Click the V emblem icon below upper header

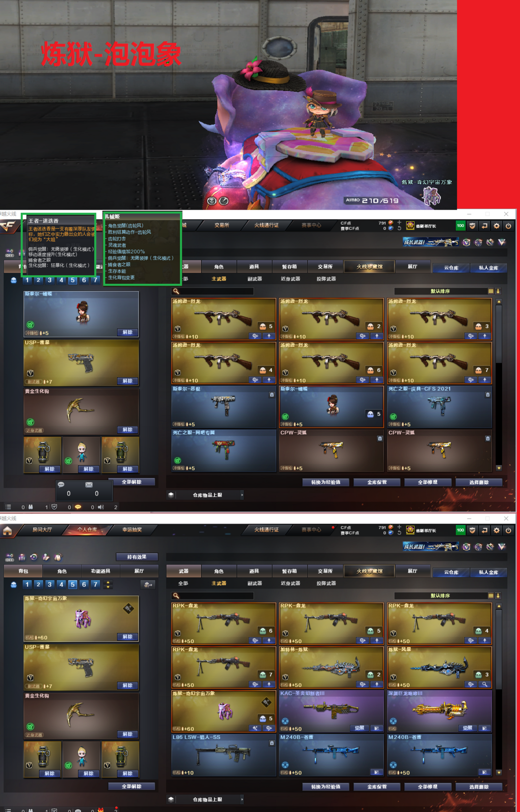502,242
